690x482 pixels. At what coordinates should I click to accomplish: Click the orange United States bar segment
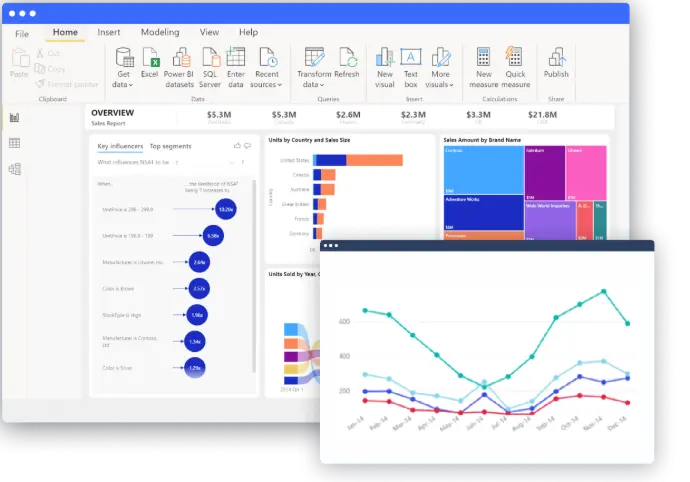[x=374, y=160]
